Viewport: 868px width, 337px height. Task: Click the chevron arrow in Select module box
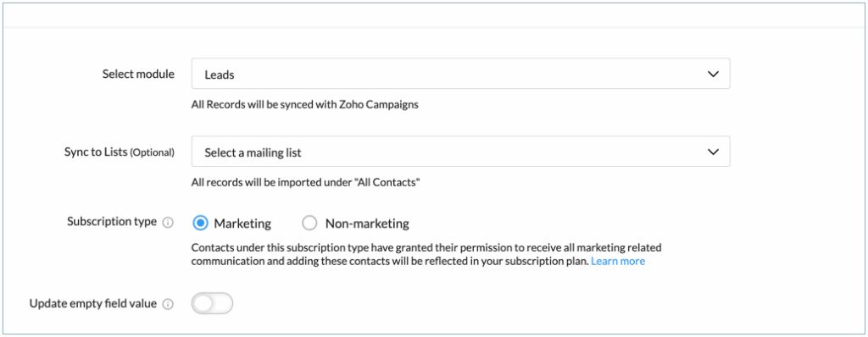(713, 75)
